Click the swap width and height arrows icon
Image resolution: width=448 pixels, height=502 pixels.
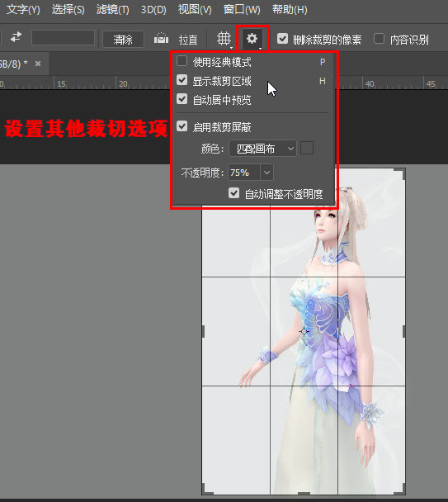click(x=16, y=37)
